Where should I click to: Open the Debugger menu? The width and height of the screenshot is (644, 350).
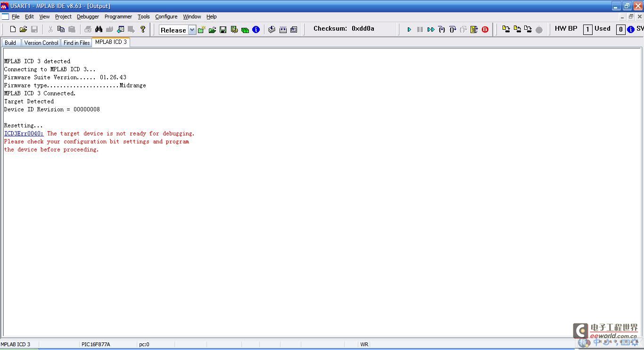pos(88,17)
